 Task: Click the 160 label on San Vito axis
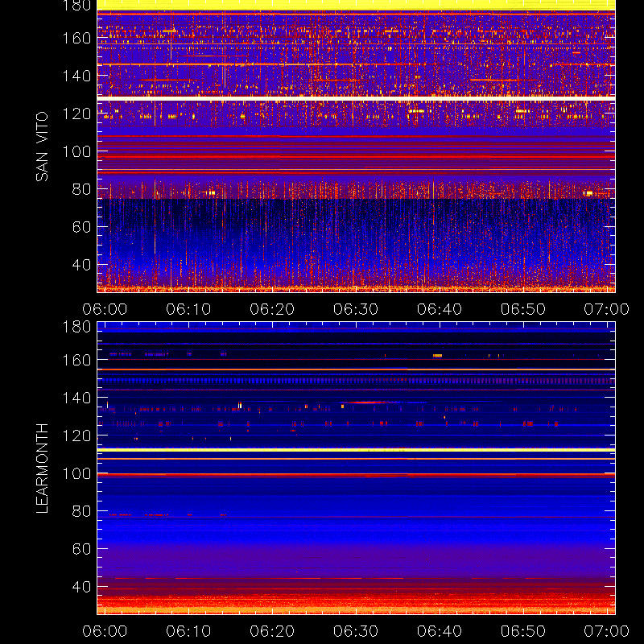click(x=76, y=38)
